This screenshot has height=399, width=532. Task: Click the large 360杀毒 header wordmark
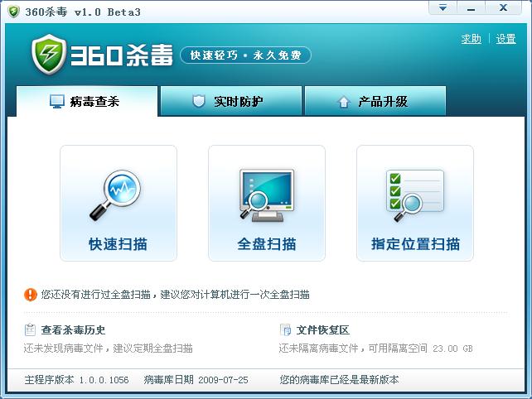pyautogui.click(x=122, y=55)
